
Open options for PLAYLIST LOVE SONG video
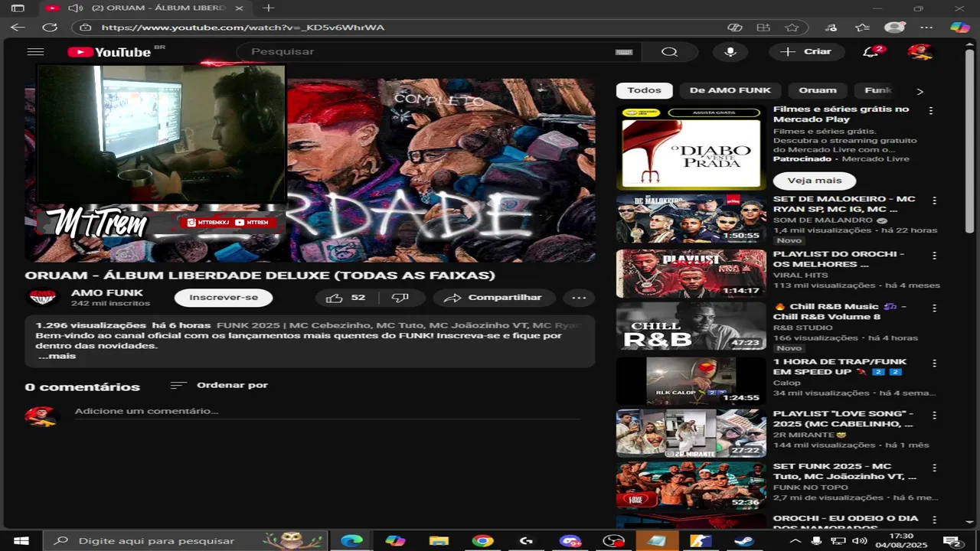point(934,416)
